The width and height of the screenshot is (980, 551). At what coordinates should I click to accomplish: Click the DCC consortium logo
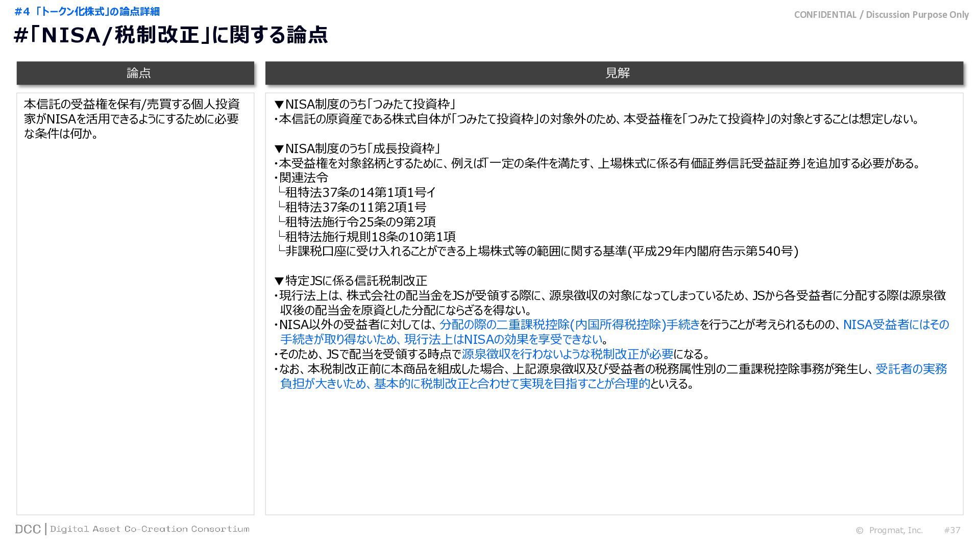pos(28,529)
